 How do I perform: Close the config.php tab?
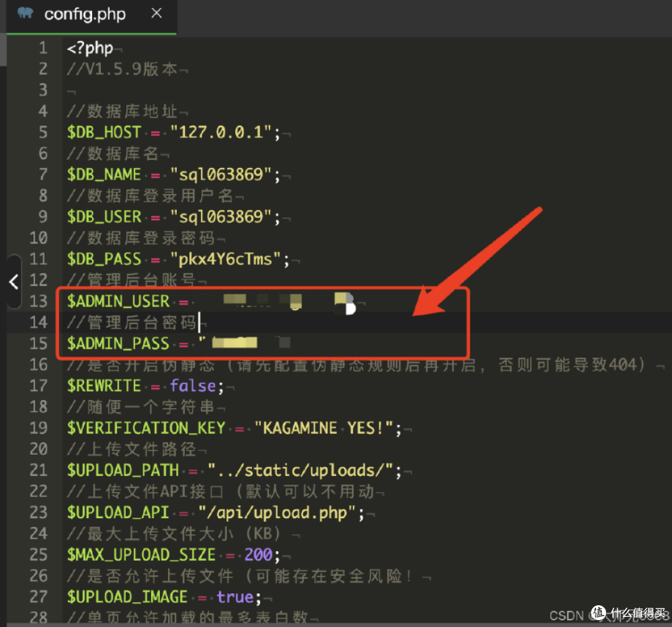(156, 13)
